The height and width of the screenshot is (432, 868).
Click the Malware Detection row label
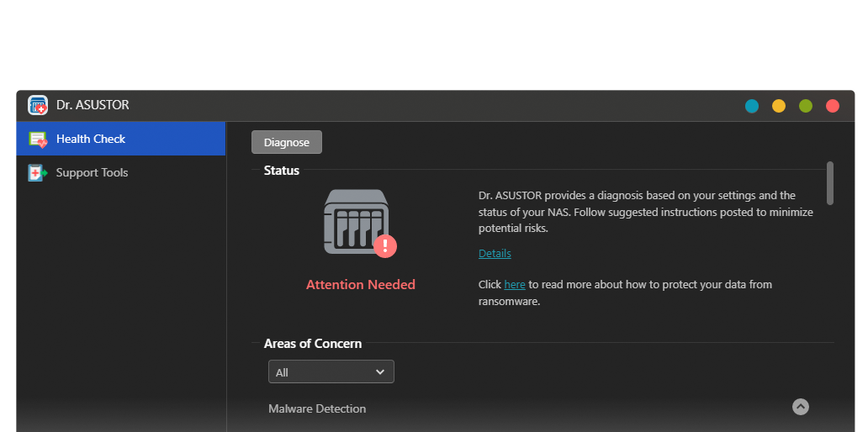coord(317,409)
